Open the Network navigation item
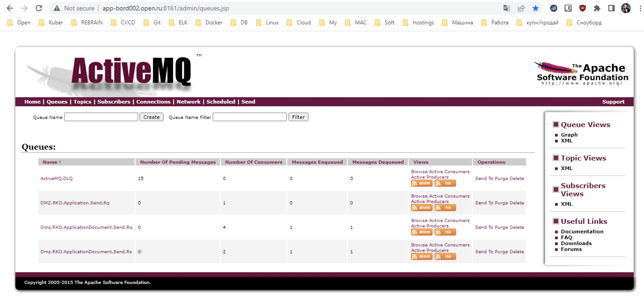Viewport: 644px width, 298px height. coord(189,102)
